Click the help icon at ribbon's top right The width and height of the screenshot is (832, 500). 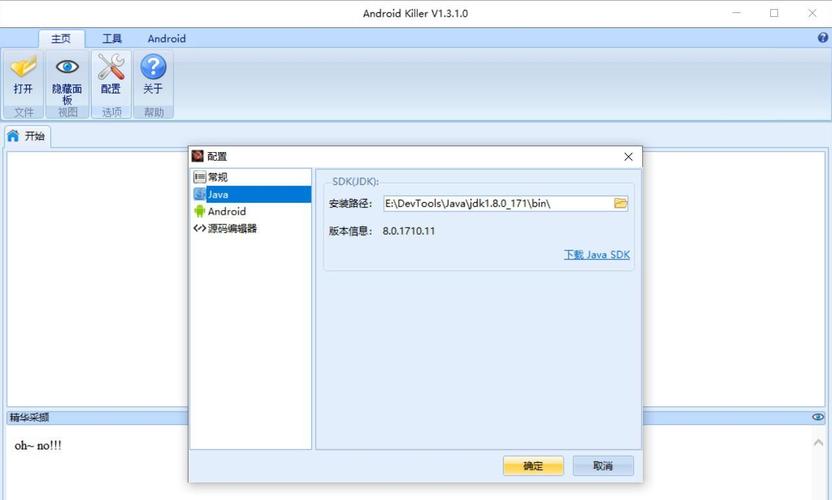tap(822, 38)
